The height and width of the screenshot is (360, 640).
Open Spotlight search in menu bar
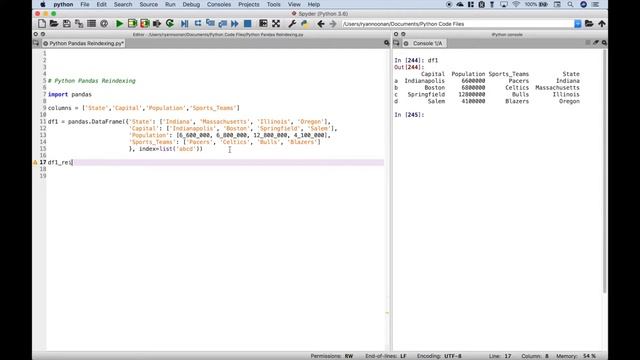point(570,4)
